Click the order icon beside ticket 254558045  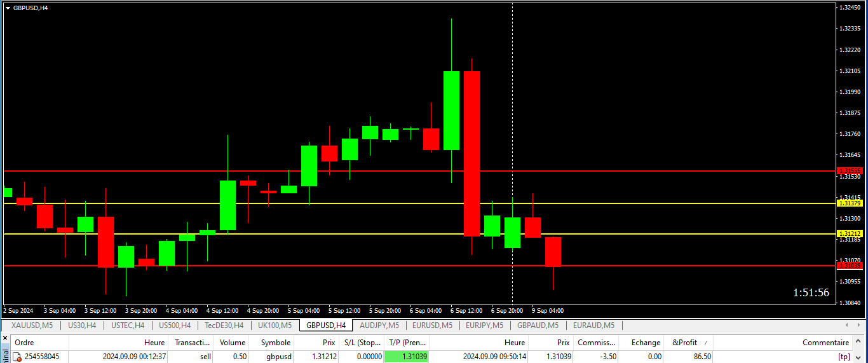[17, 357]
